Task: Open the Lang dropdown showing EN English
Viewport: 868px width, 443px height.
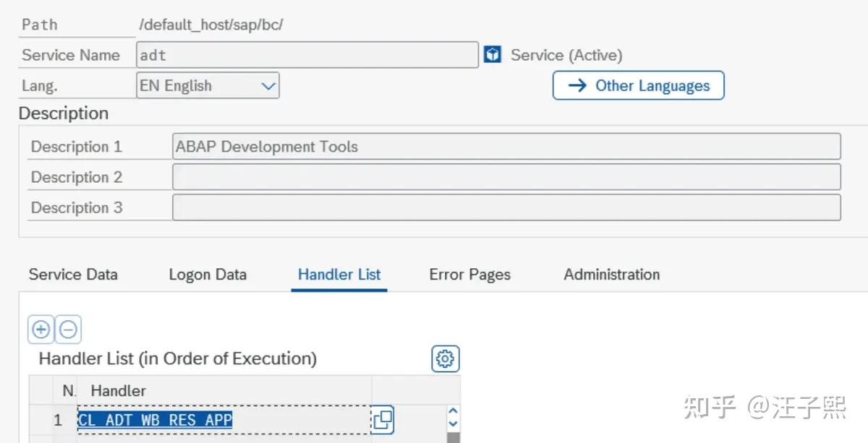Action: point(208,85)
